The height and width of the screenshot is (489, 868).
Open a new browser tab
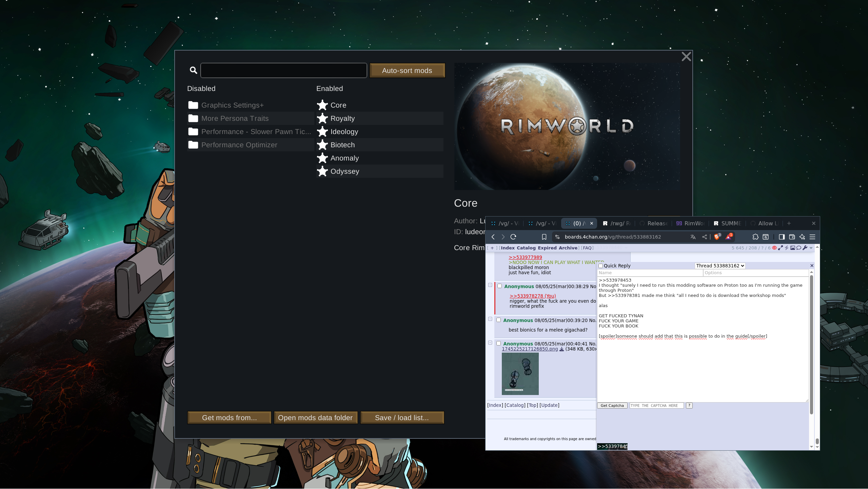(x=789, y=223)
